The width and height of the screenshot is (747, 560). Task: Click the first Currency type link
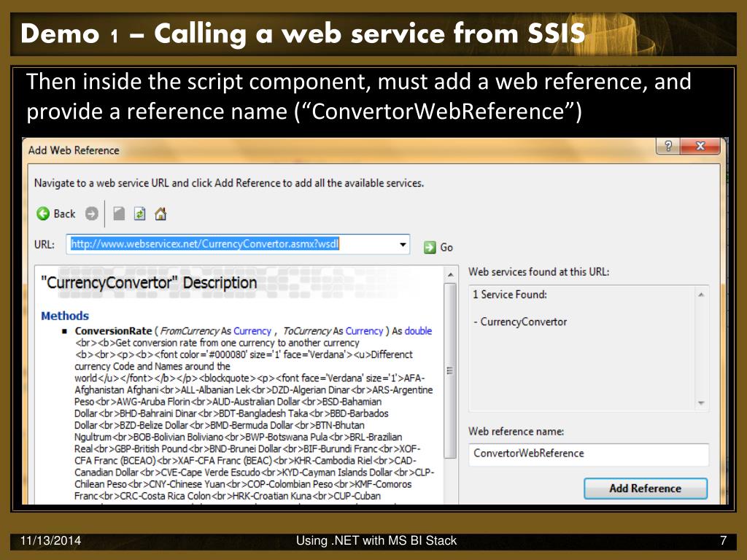252,331
